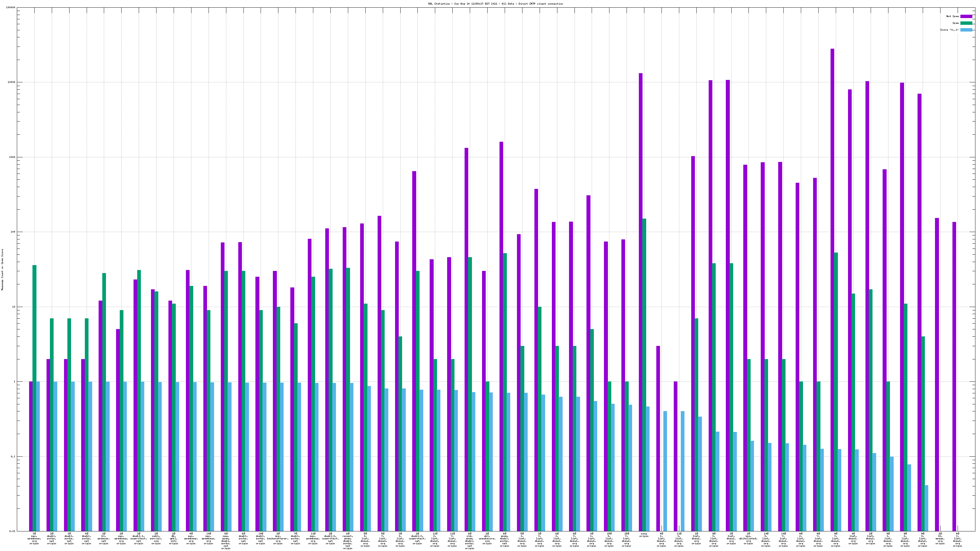Click the green Spam legend swatch
This screenshot has height=551, width=980.
pos(966,23)
